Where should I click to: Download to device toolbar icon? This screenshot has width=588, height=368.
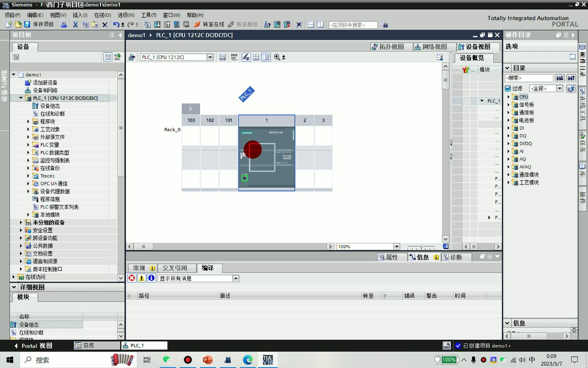point(157,25)
